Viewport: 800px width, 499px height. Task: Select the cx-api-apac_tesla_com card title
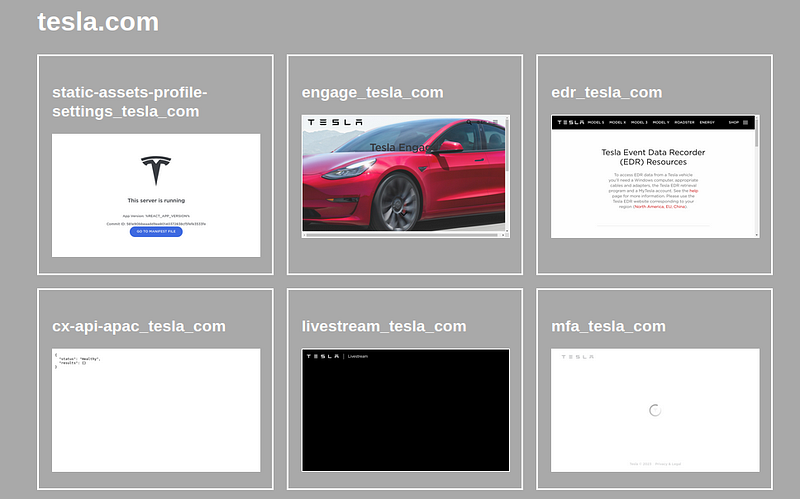point(139,326)
